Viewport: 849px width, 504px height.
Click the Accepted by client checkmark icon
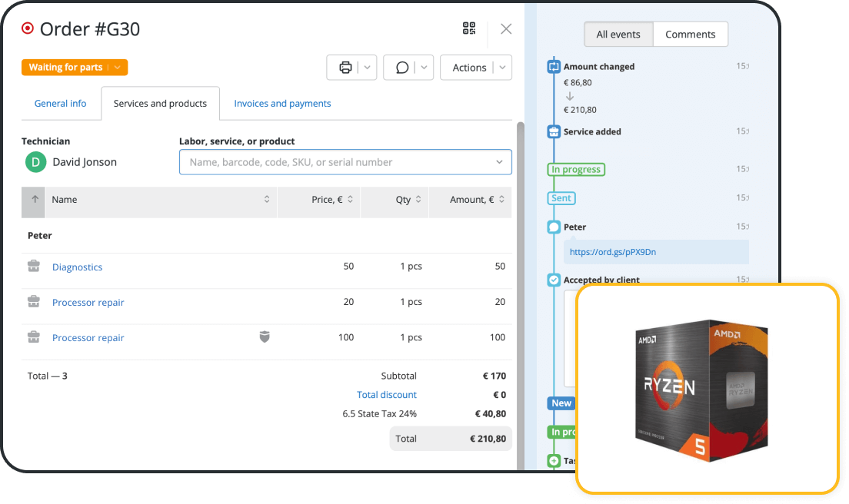pos(553,280)
